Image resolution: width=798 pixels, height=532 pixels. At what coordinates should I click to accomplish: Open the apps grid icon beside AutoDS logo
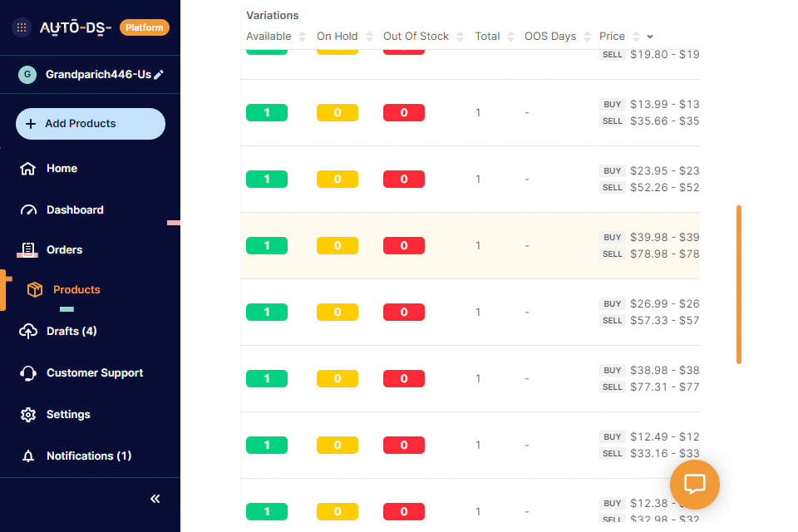(x=22, y=27)
